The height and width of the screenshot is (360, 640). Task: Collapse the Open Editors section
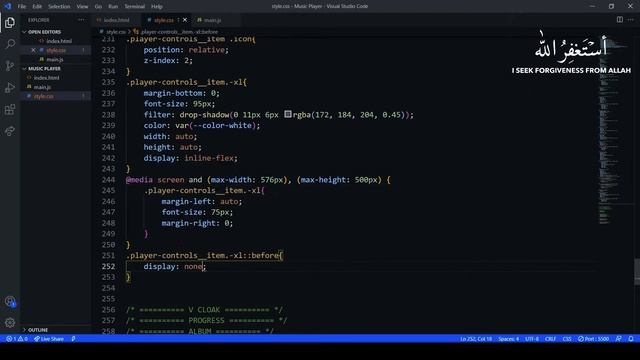pos(44,31)
